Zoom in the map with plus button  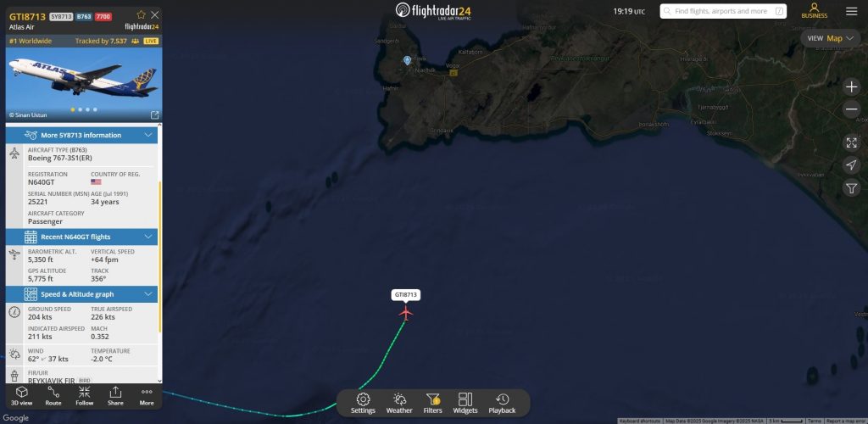[x=851, y=86]
